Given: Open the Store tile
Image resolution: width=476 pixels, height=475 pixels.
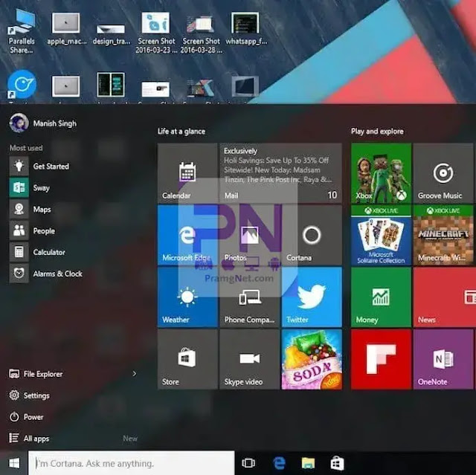Looking at the screenshot, I should pos(187,359).
